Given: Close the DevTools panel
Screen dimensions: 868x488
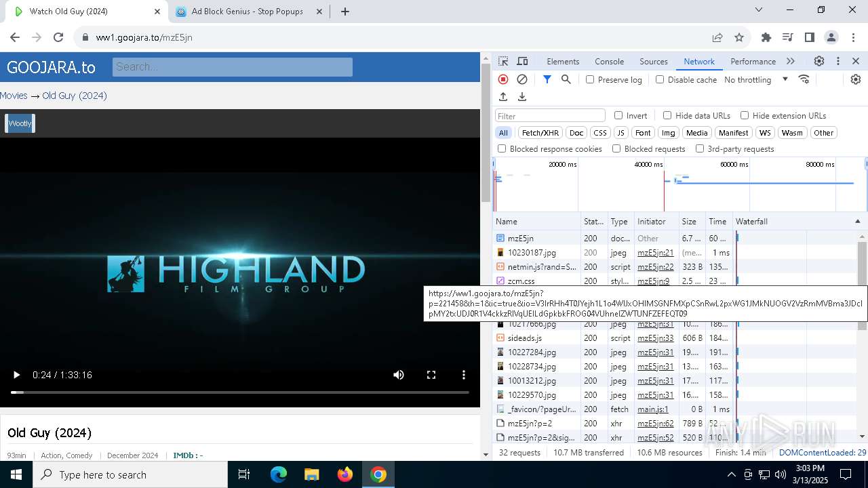Looking at the screenshot, I should click(856, 61).
